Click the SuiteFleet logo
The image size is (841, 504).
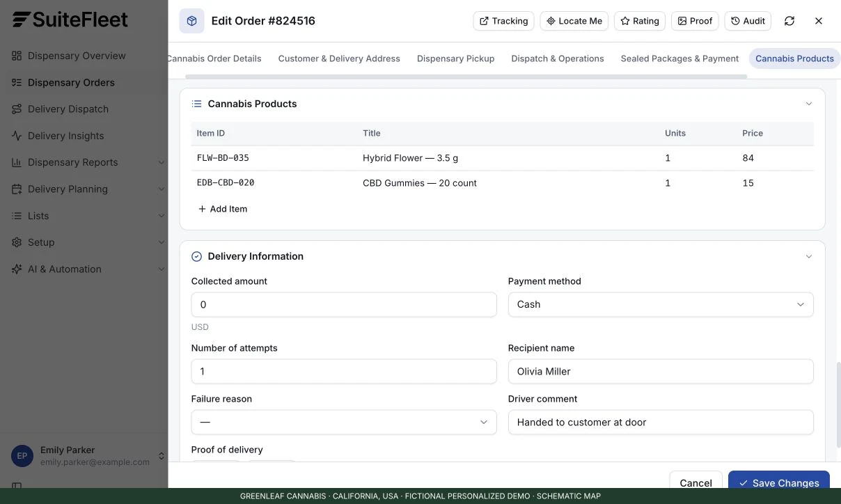[x=70, y=19]
